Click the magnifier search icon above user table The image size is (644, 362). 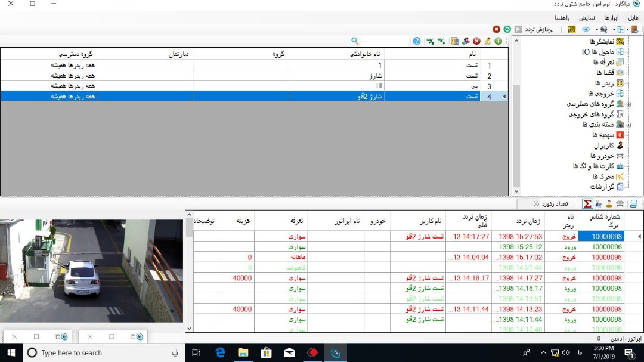(x=355, y=41)
